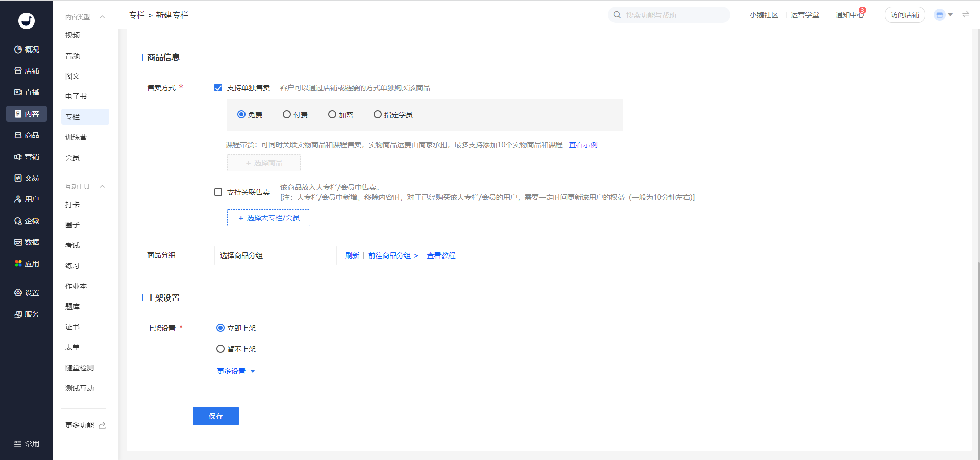
Task: Select the 付费 radio option
Action: pos(287,115)
